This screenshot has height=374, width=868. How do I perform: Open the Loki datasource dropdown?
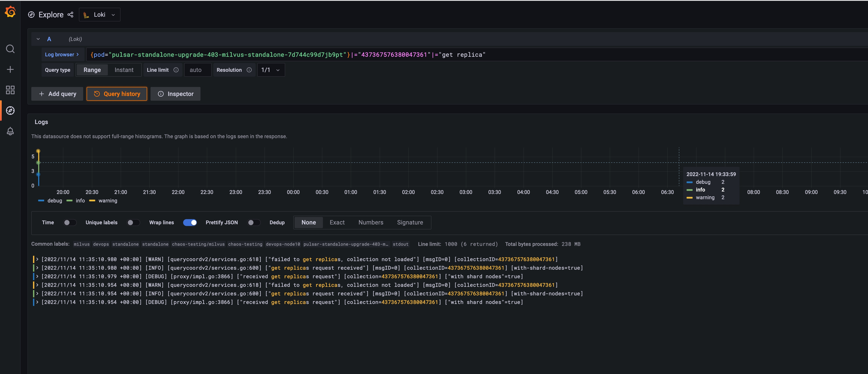[99, 15]
